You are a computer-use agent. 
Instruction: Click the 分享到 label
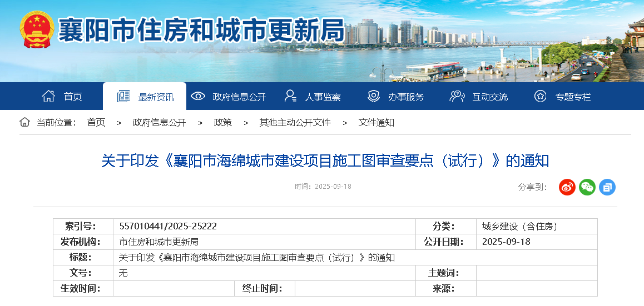tap(532, 187)
